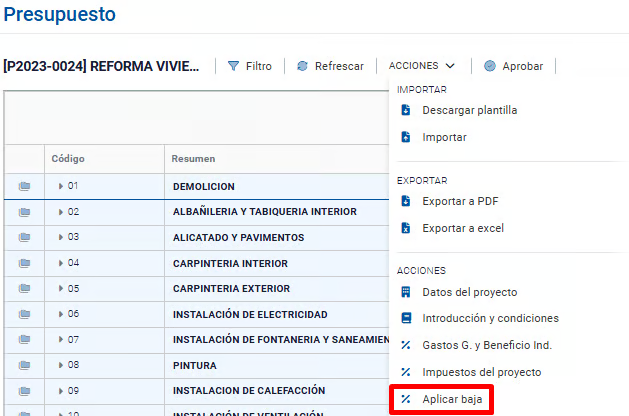This screenshot has width=629, height=416.
Task: Sort by the Código column header
Action: click(68, 159)
